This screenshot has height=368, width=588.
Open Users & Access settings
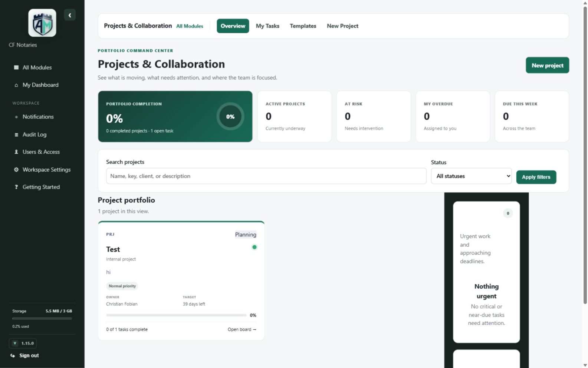click(x=42, y=152)
